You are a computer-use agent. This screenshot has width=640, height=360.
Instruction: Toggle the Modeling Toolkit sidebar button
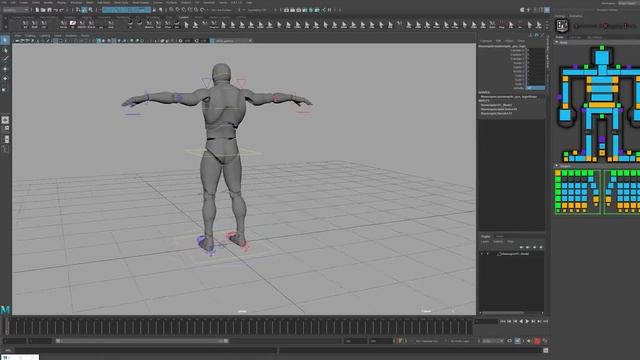click(x=522, y=10)
